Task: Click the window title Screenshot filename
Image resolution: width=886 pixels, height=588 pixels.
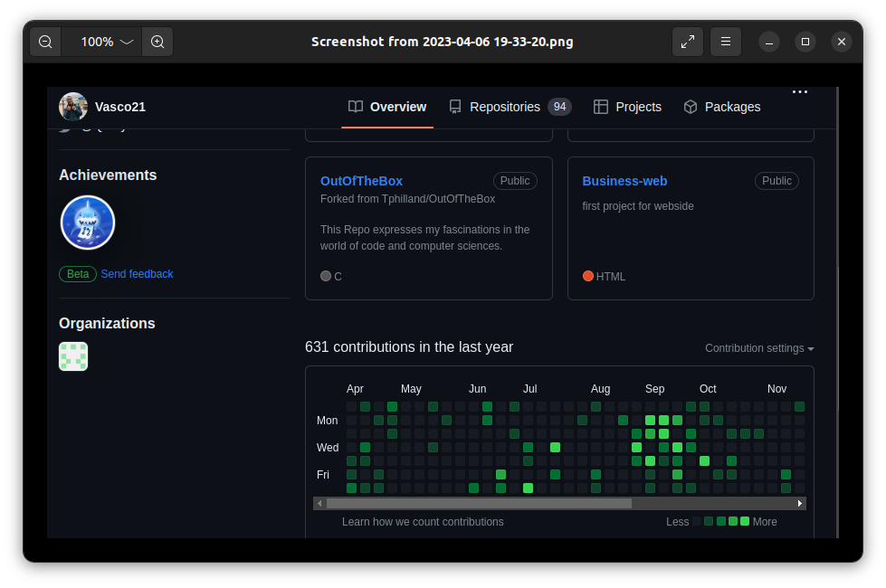Action: point(443,42)
